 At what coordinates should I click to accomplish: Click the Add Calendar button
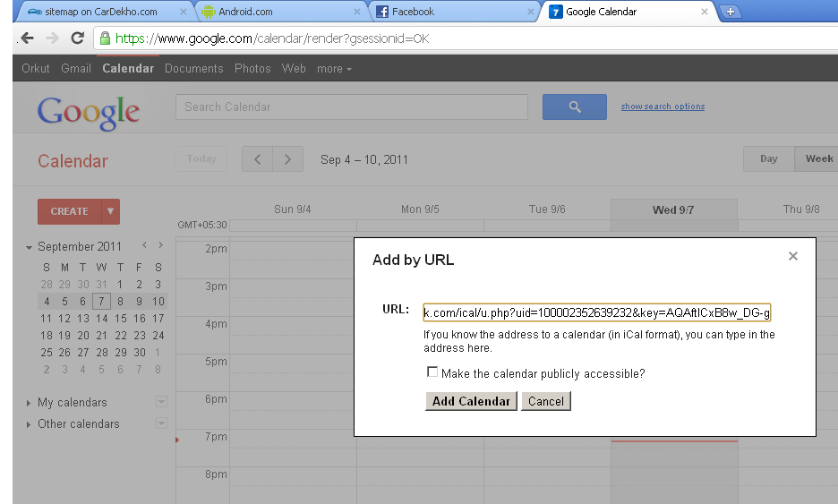coord(471,401)
